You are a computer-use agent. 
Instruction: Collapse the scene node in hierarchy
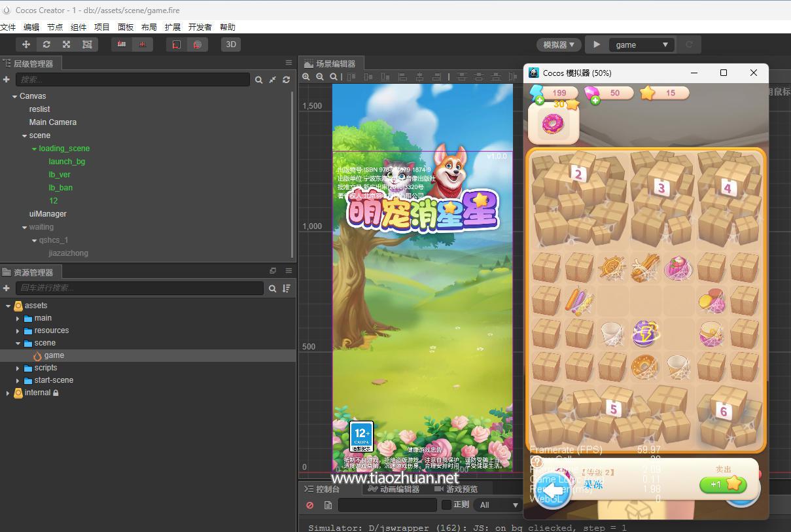coord(24,135)
